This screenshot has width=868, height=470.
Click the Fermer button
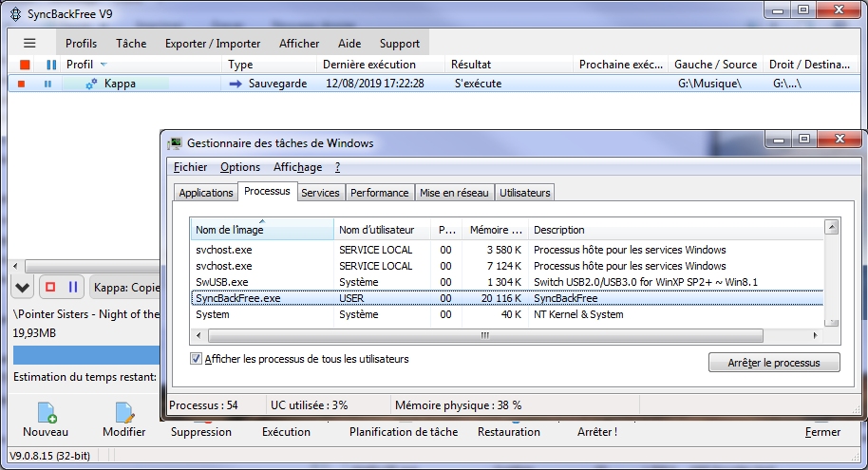[822, 432]
